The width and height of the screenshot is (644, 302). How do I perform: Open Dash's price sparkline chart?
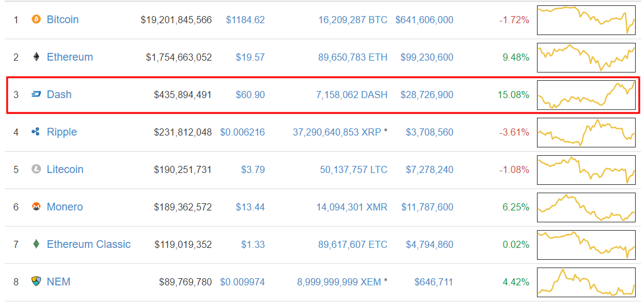(586, 95)
